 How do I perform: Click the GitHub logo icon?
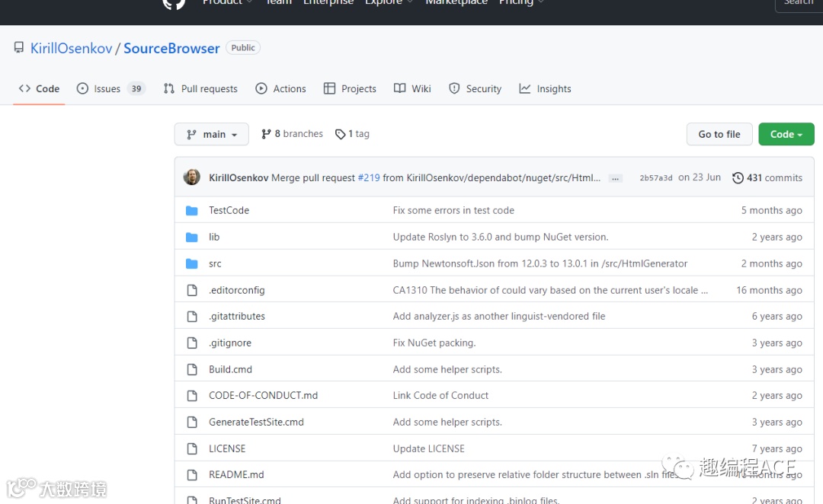coord(174,3)
